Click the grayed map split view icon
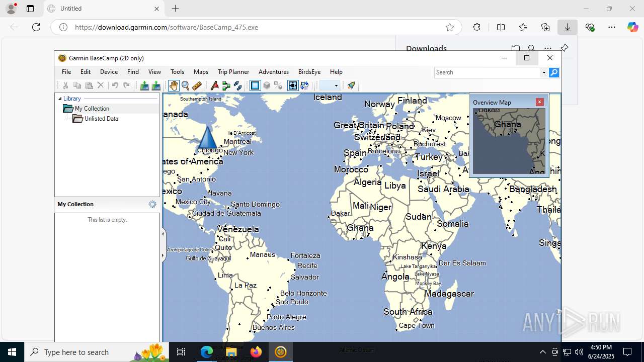The width and height of the screenshot is (644, 362). coord(278,85)
